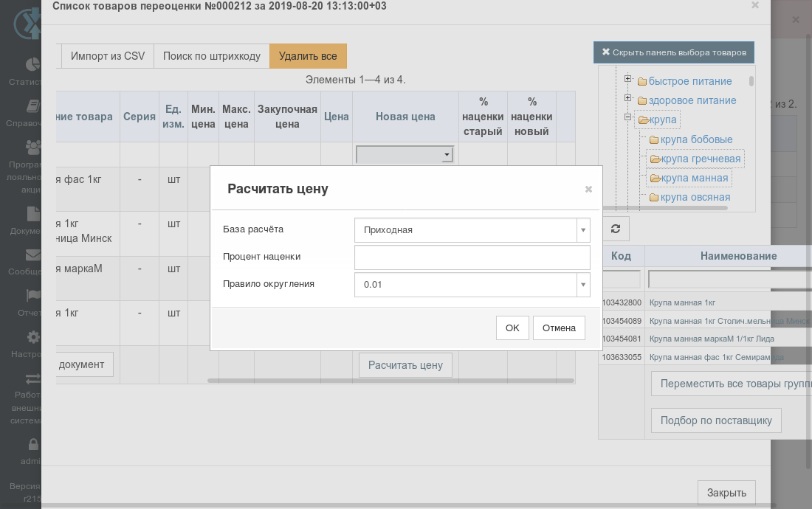The width and height of the screenshot is (812, 509).
Task: Click the admin lock icon in sidebar
Action: tap(33, 444)
